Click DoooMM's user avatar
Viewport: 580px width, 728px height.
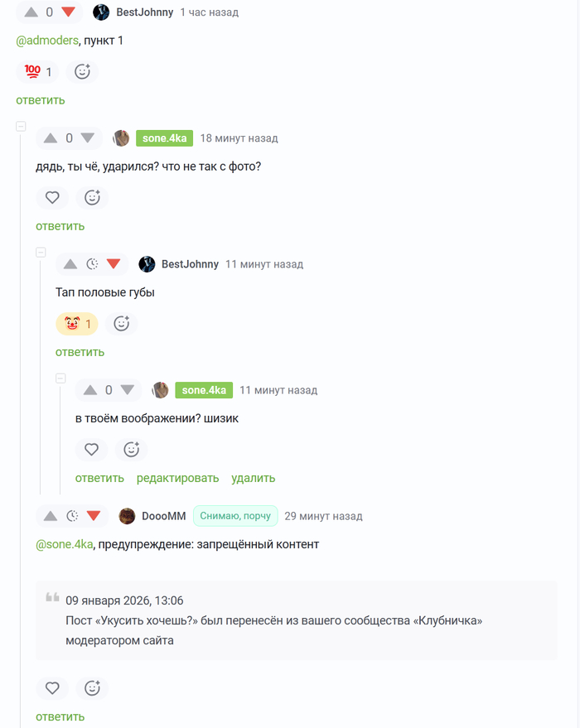[x=127, y=516]
